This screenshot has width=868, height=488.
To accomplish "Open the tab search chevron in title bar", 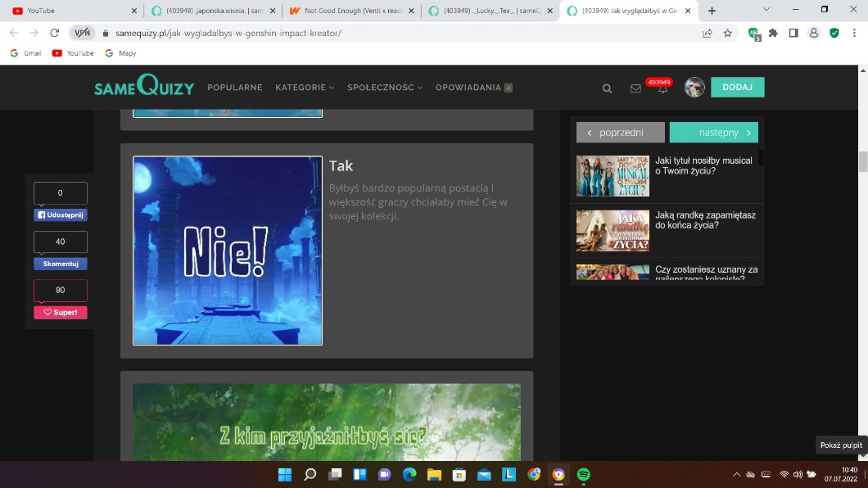I will (x=766, y=10).
